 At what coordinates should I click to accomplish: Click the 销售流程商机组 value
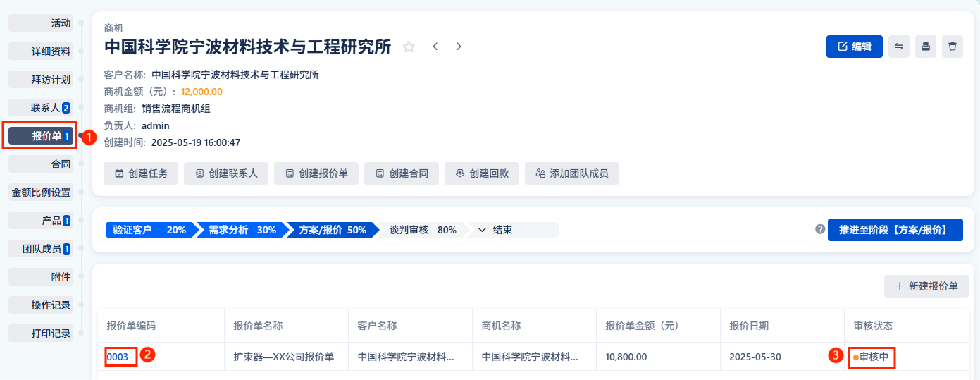click(176, 109)
